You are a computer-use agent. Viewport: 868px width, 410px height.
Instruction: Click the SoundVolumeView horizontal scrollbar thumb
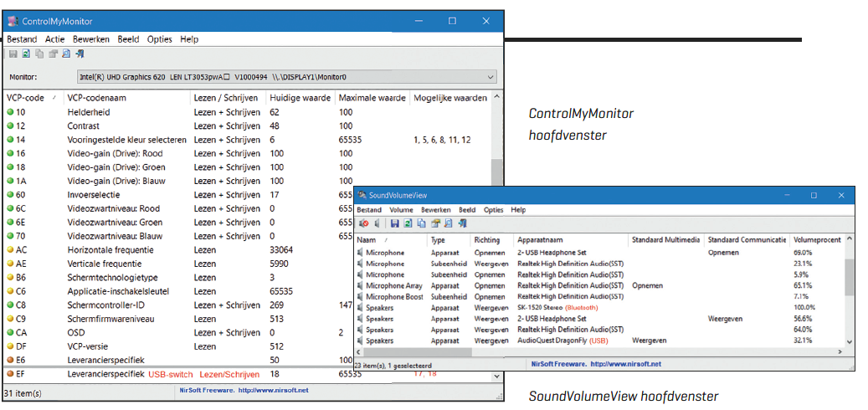click(x=418, y=352)
